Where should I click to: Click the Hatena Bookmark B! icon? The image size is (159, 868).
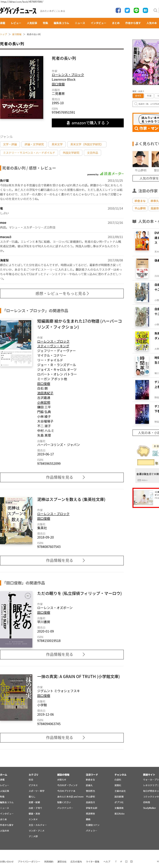(x=145, y=10)
